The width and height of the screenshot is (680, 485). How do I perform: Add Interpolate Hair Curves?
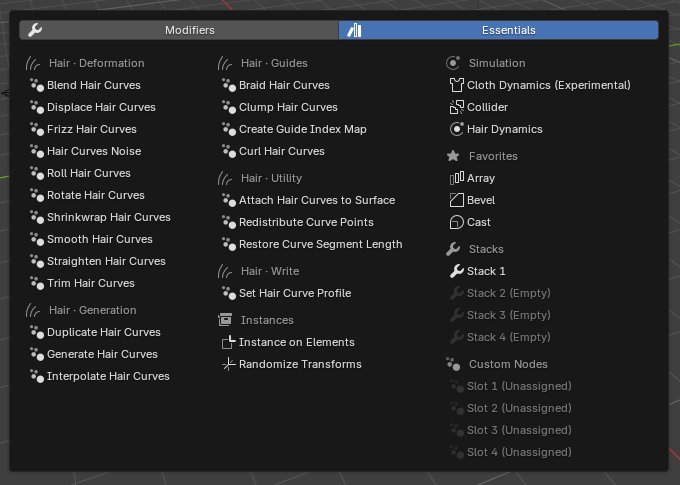(x=108, y=376)
